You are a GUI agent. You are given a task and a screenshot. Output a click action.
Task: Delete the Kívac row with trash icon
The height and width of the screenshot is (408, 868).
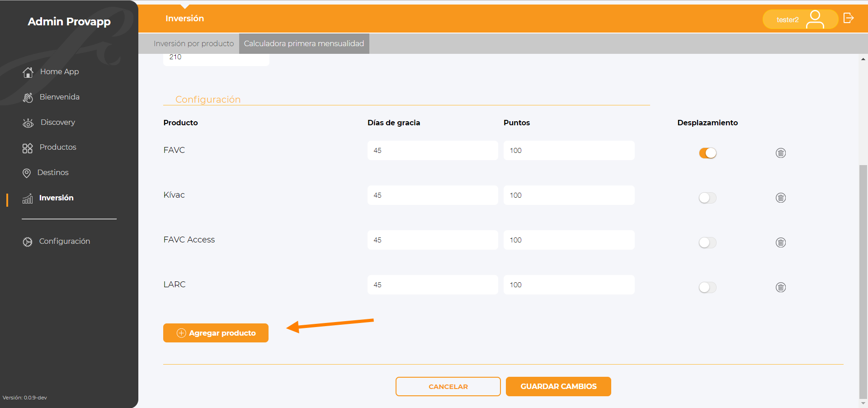(x=781, y=198)
